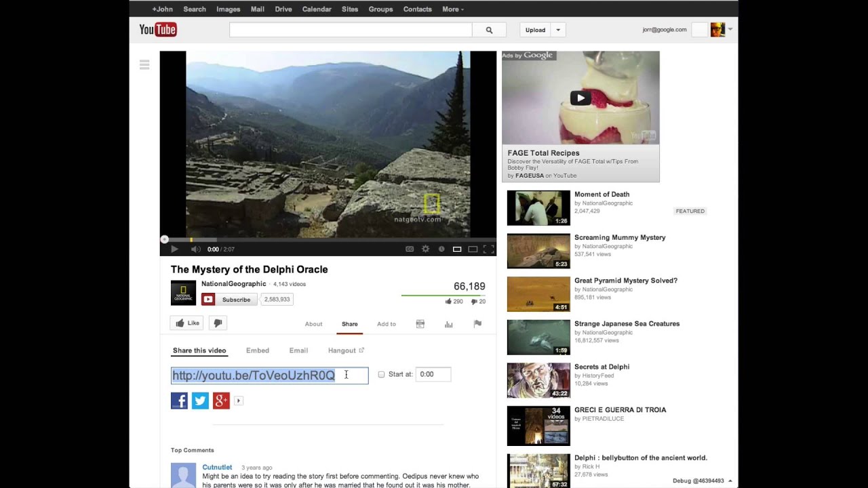868x488 pixels.
Task: Click NationalGeographic channel avatar
Action: (x=183, y=293)
